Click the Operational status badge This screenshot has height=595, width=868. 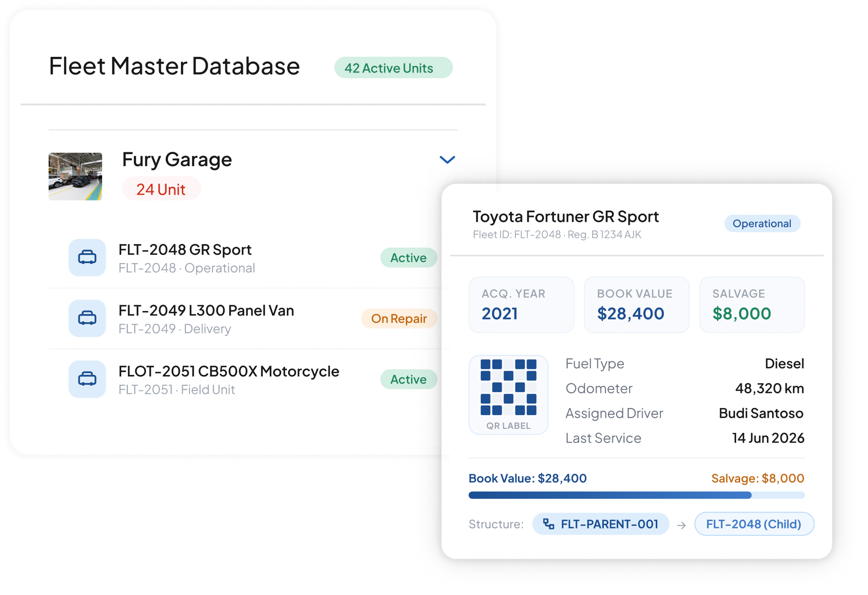click(x=762, y=223)
